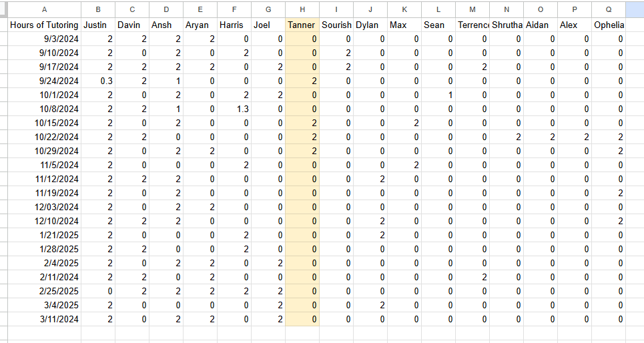Select the 'Terrence' name cell
Screen dimensions: 644x343
pos(472,25)
